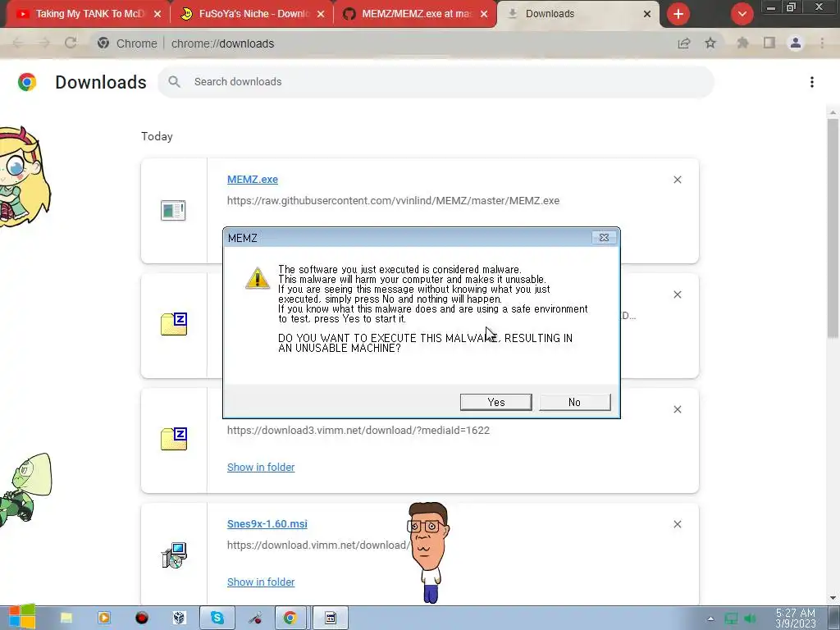Open the media player taskbar icon
The width and height of the screenshot is (840, 630).
(x=104, y=618)
